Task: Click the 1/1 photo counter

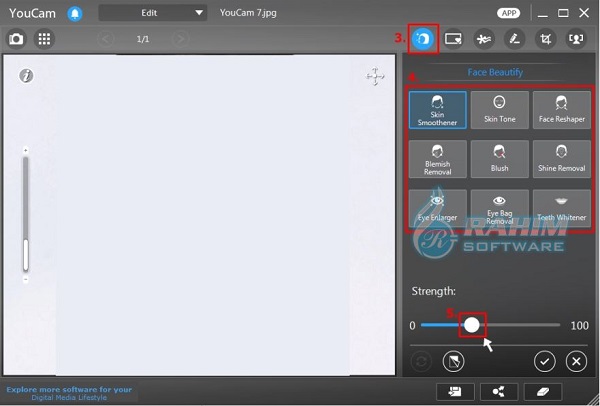Action: tap(143, 39)
